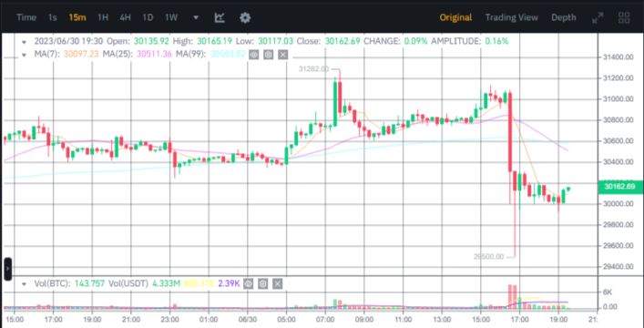Open volume indicator settings icon

coord(263,283)
